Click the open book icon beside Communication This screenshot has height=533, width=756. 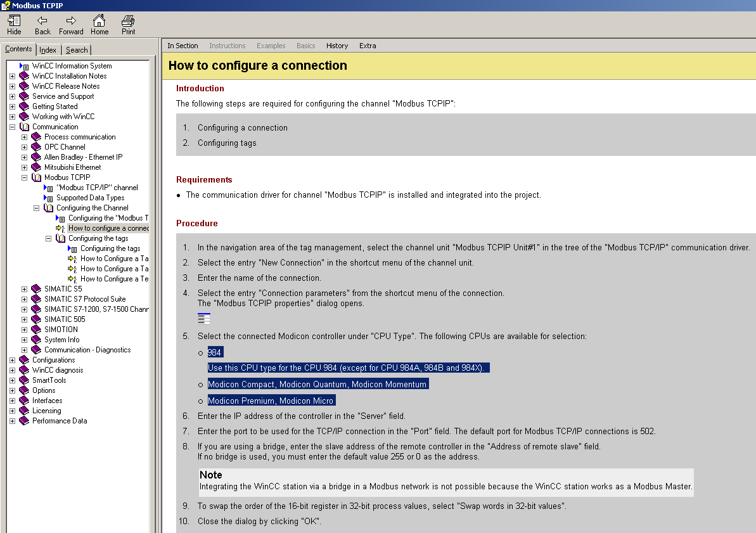point(24,127)
